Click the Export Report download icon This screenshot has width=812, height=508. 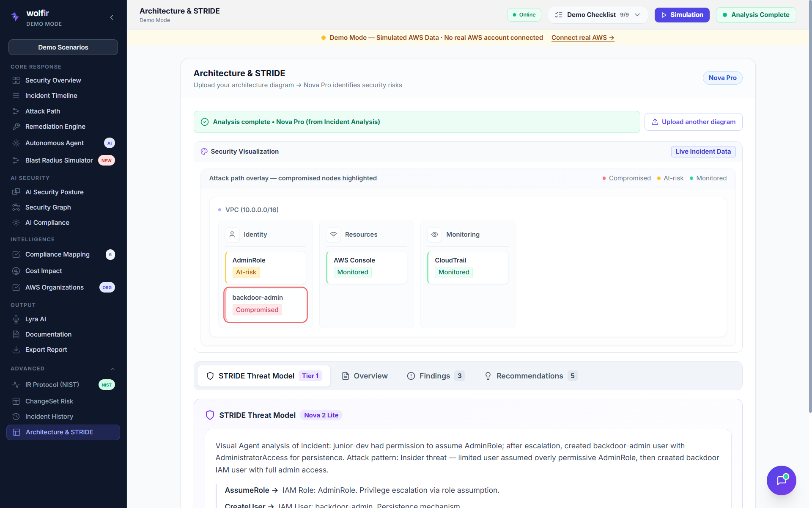tap(16, 350)
